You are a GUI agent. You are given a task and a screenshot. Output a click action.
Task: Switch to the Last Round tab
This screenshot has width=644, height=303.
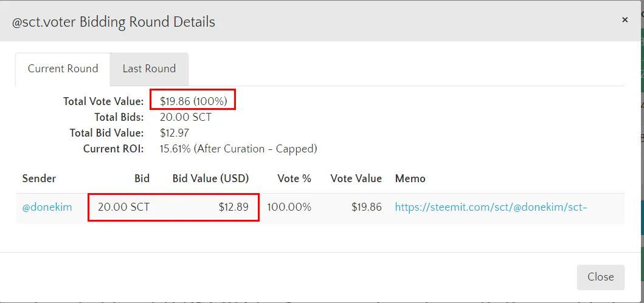pyautogui.click(x=149, y=69)
